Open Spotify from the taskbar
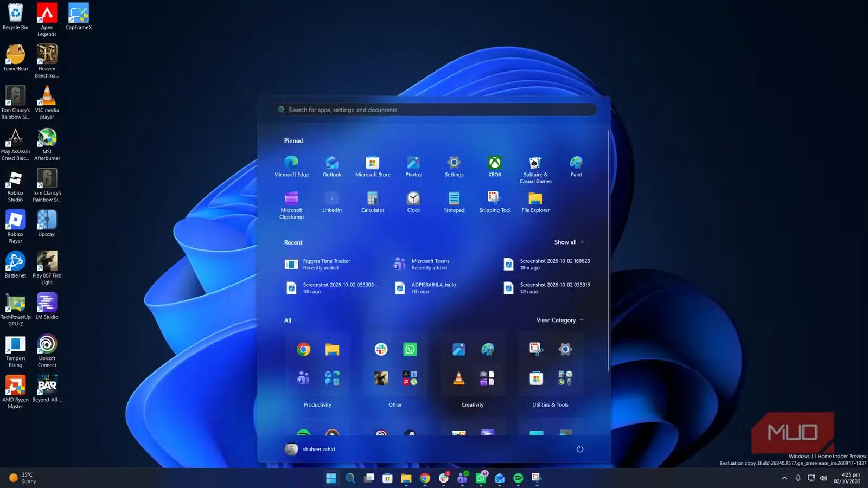The image size is (868, 488). [x=518, y=478]
